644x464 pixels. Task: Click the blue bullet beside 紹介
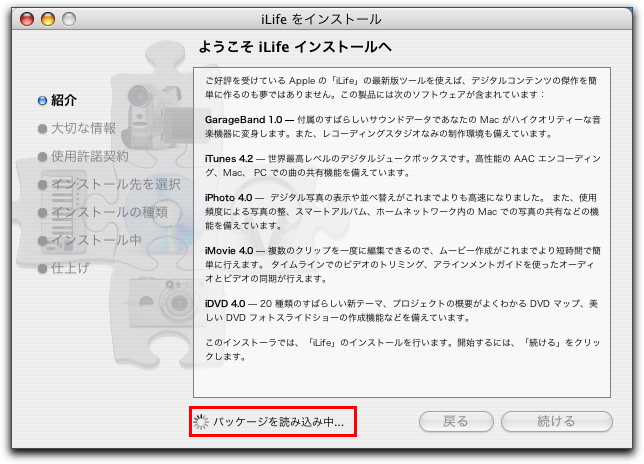coord(42,101)
